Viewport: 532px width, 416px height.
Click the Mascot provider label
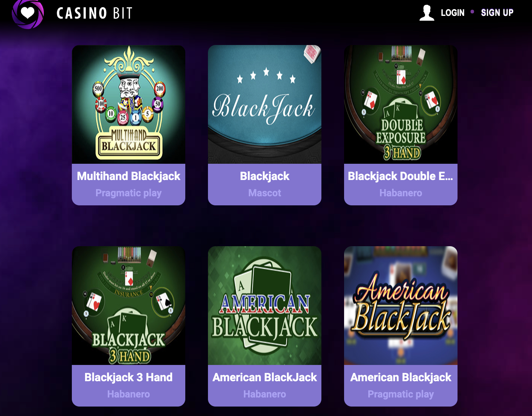click(x=265, y=193)
